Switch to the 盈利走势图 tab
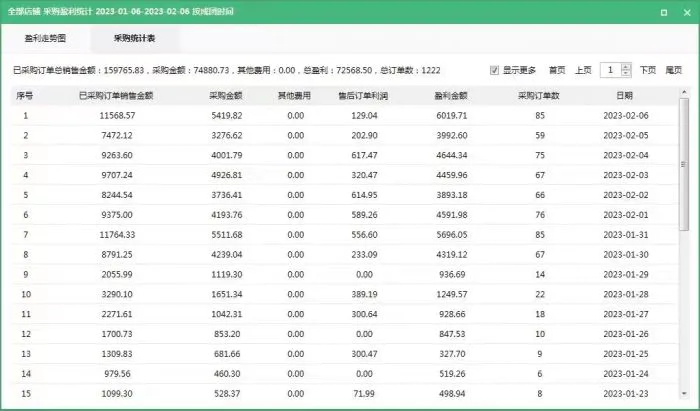This screenshot has width=700, height=411. click(46, 38)
